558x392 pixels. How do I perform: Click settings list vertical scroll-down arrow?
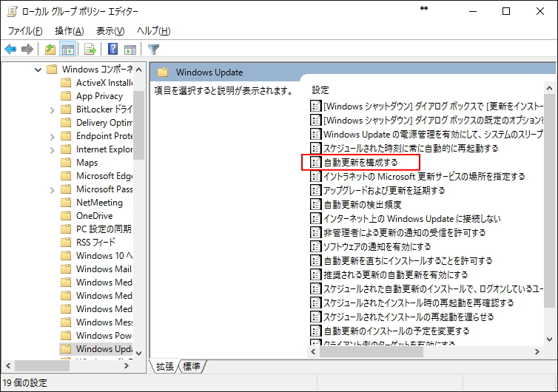click(x=549, y=339)
